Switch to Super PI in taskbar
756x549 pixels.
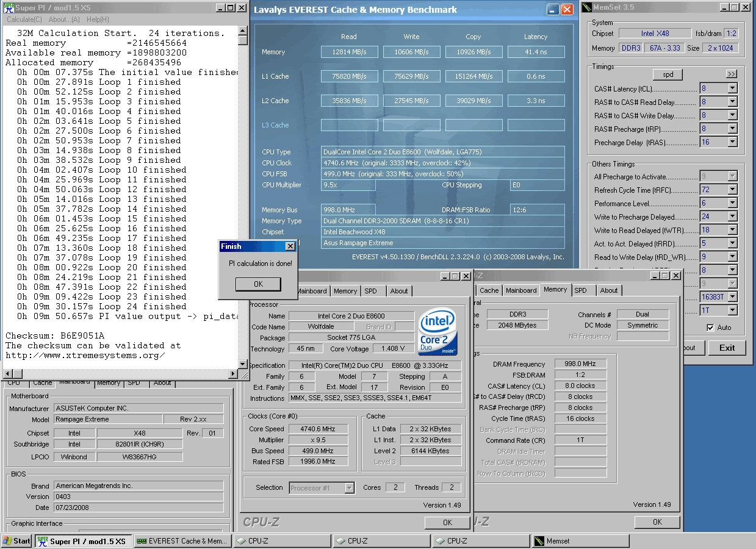(83, 541)
